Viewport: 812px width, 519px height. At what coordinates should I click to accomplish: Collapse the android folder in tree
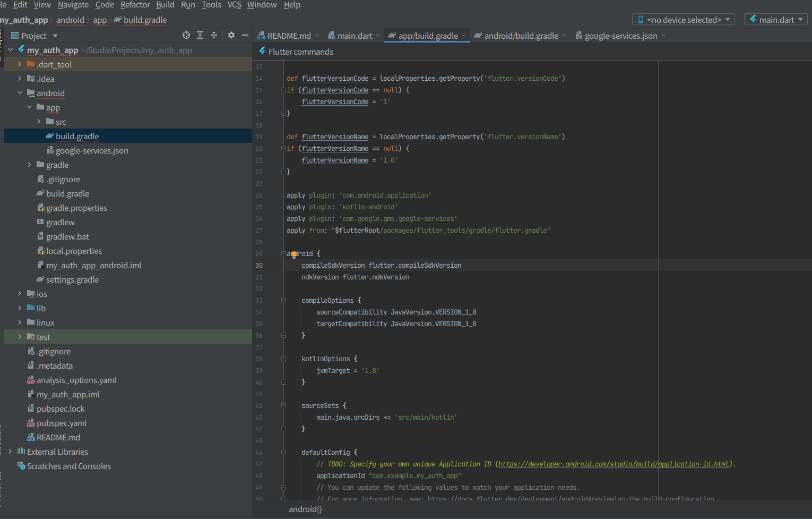coord(20,93)
